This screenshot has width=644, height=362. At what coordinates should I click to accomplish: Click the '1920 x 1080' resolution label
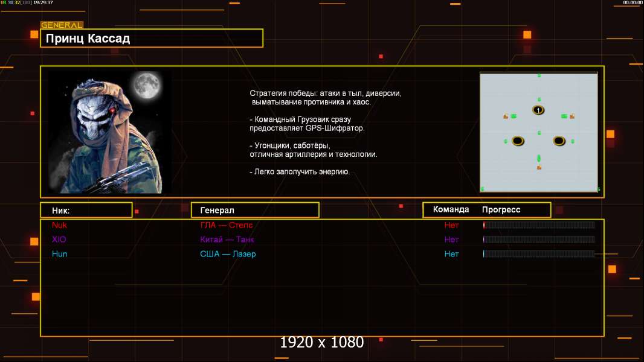321,342
